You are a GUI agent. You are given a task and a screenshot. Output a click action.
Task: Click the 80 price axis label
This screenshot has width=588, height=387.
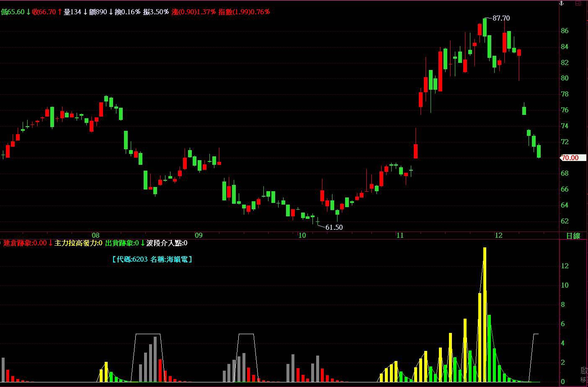point(565,78)
